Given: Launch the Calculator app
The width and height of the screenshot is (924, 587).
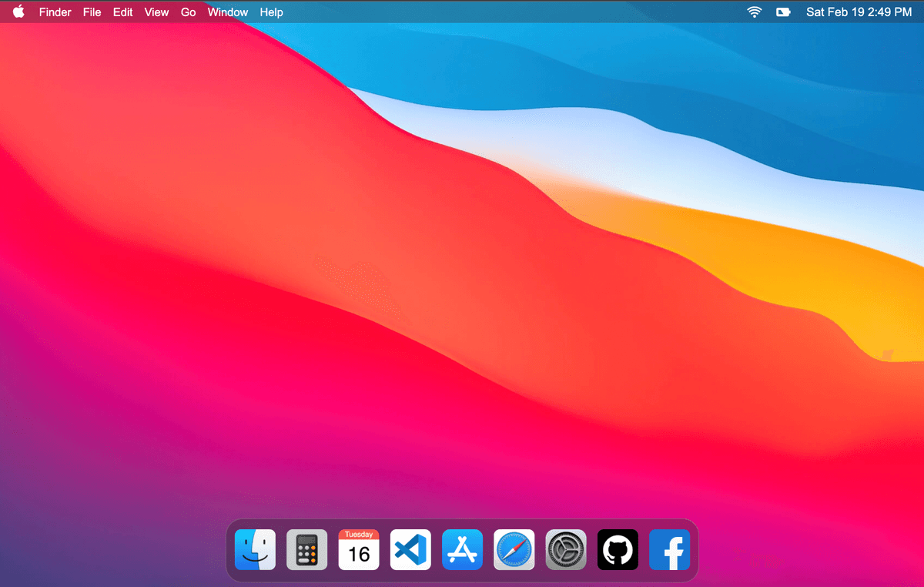Looking at the screenshot, I should coord(306,549).
